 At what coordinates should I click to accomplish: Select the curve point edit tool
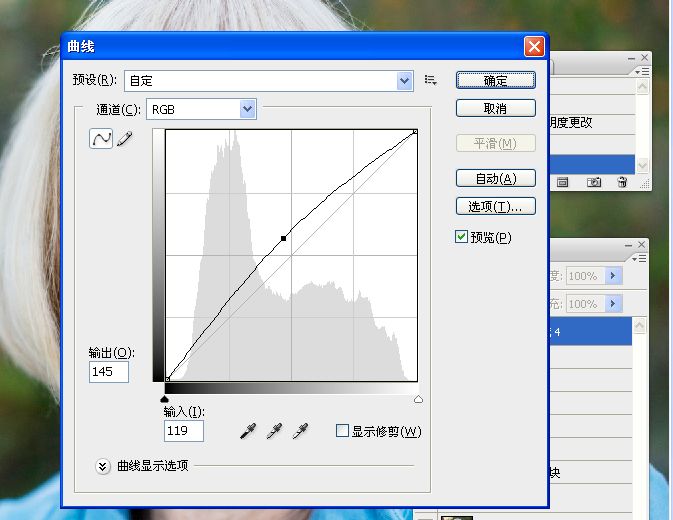pos(101,139)
